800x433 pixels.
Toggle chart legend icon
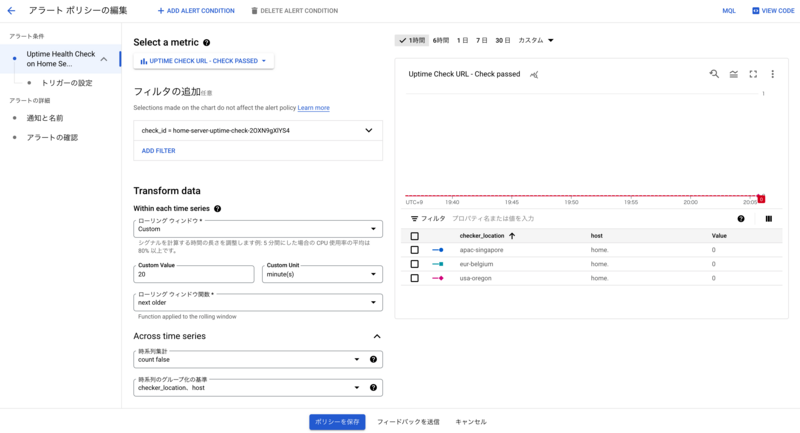[734, 74]
